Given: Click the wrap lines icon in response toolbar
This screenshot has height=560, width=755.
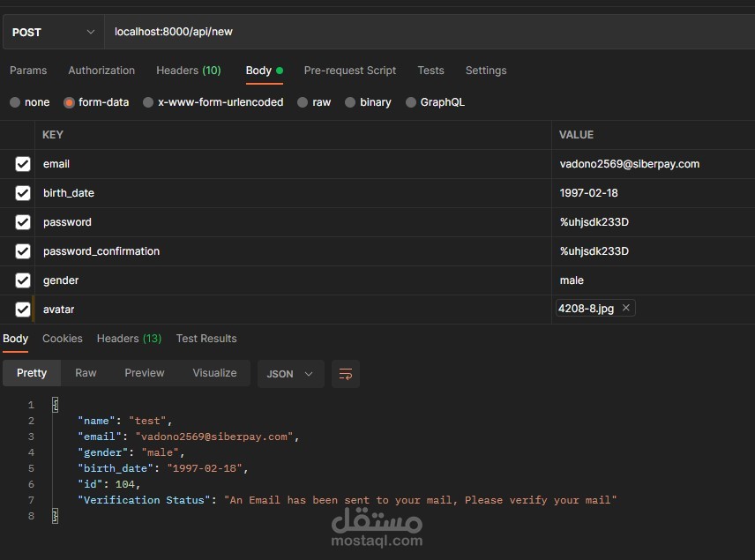Looking at the screenshot, I should [346, 374].
